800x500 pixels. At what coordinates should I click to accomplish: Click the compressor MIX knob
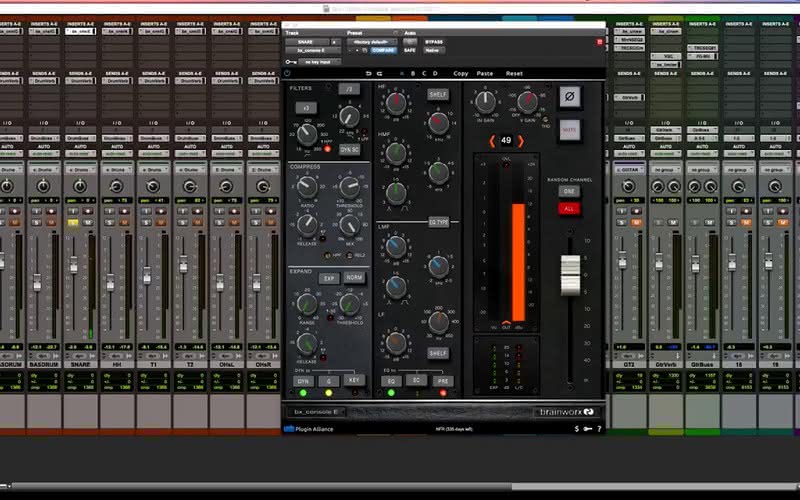350,225
